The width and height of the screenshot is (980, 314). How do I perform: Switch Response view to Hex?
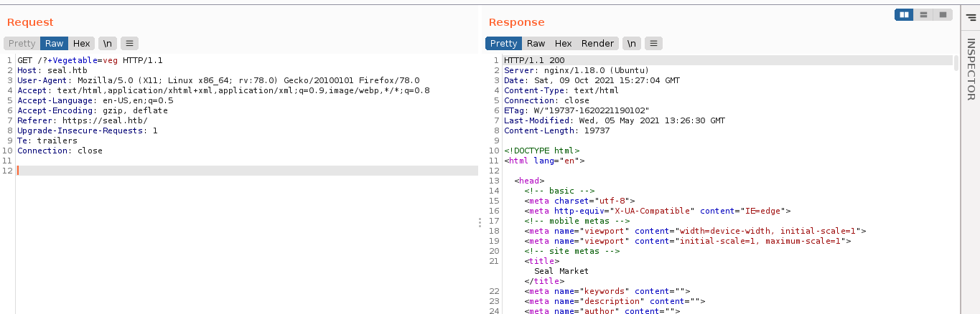563,44
